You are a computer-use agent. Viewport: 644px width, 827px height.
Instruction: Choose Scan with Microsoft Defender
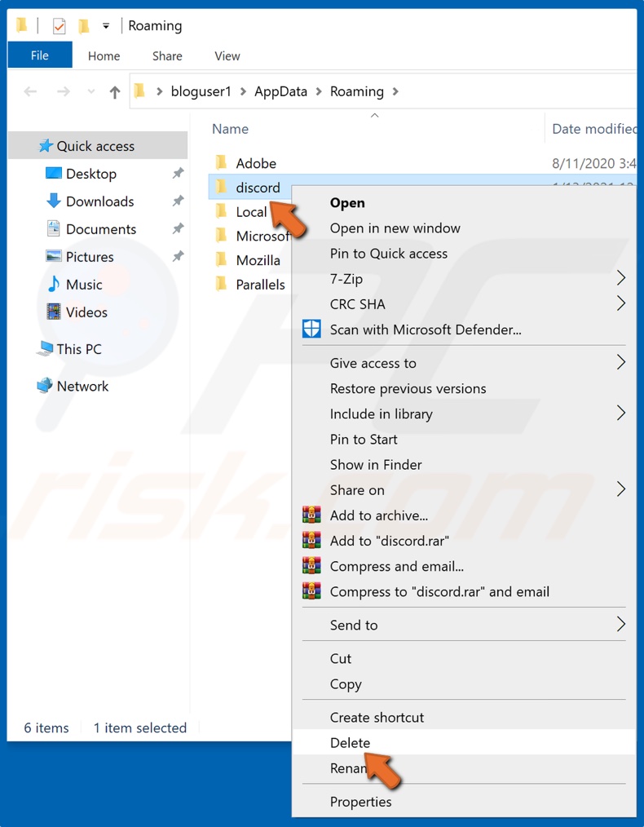pyautogui.click(x=464, y=329)
